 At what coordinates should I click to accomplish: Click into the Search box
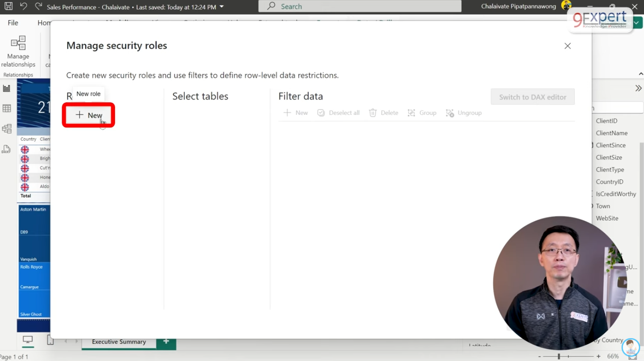360,7
